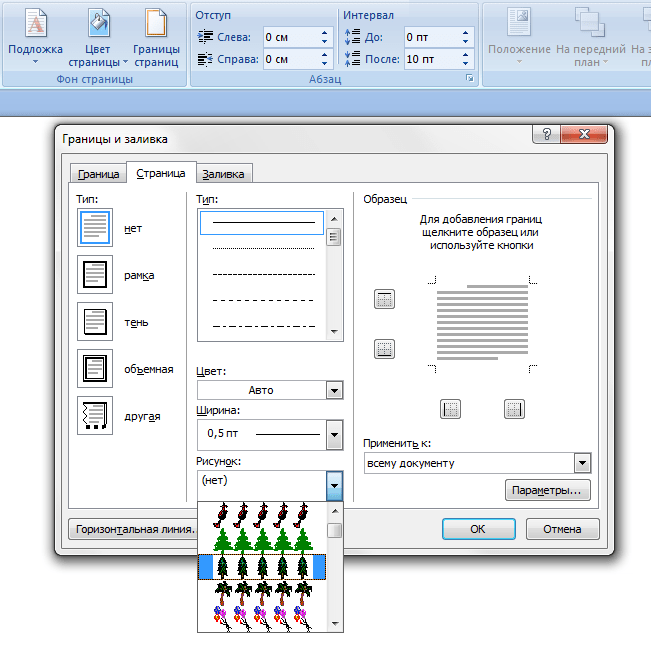Toggle the top border button in preview
Image resolution: width=651 pixels, height=645 pixels.
point(385,298)
